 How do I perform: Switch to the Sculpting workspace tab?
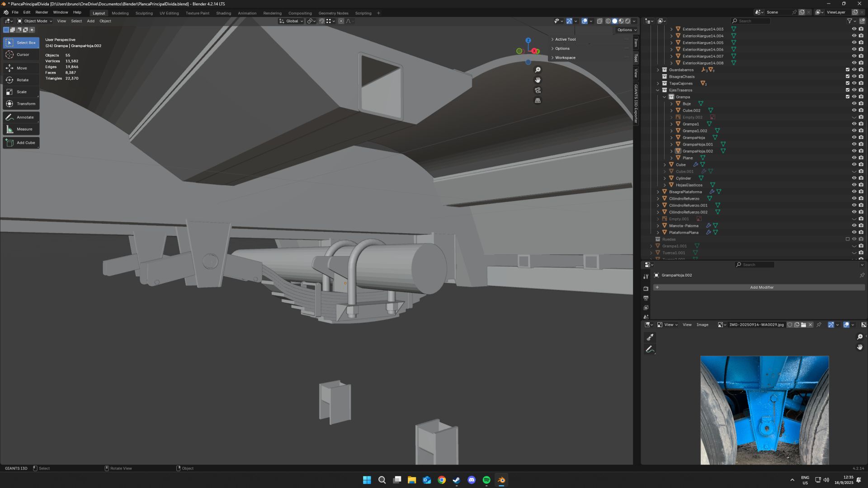[144, 13]
